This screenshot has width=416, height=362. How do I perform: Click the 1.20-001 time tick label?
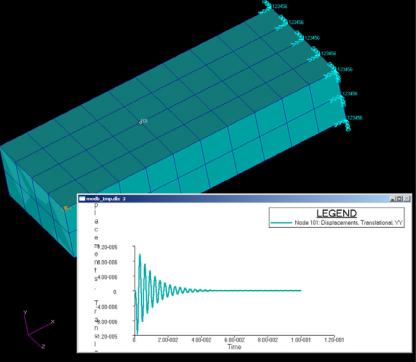point(334,340)
